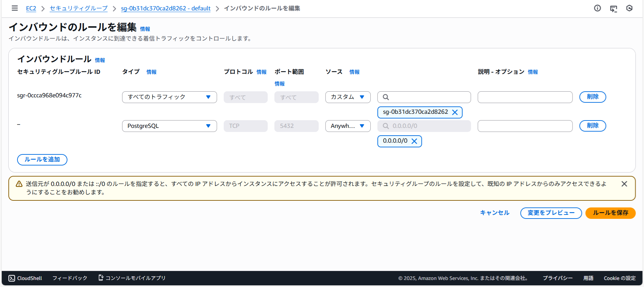Click description field of PostgreSQL rule
Screen dimensions: 644x287
(x=525, y=126)
